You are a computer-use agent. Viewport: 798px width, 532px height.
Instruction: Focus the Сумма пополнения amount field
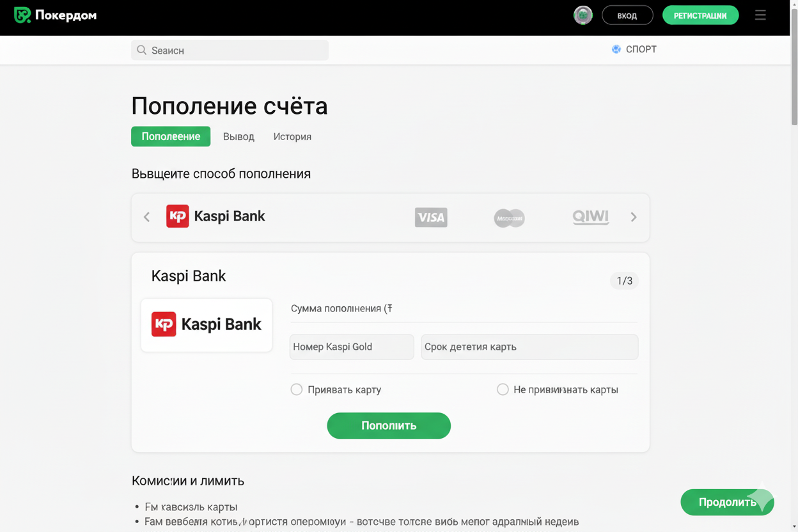click(x=464, y=309)
